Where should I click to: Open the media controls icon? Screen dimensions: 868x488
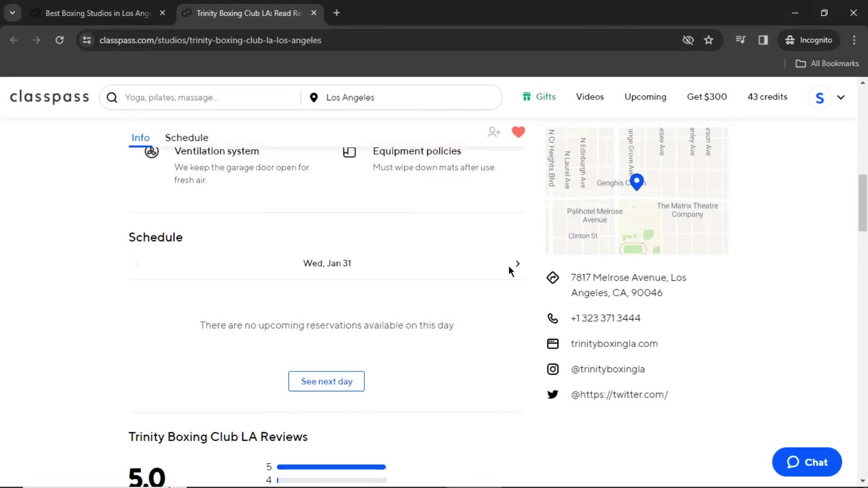click(x=740, y=40)
